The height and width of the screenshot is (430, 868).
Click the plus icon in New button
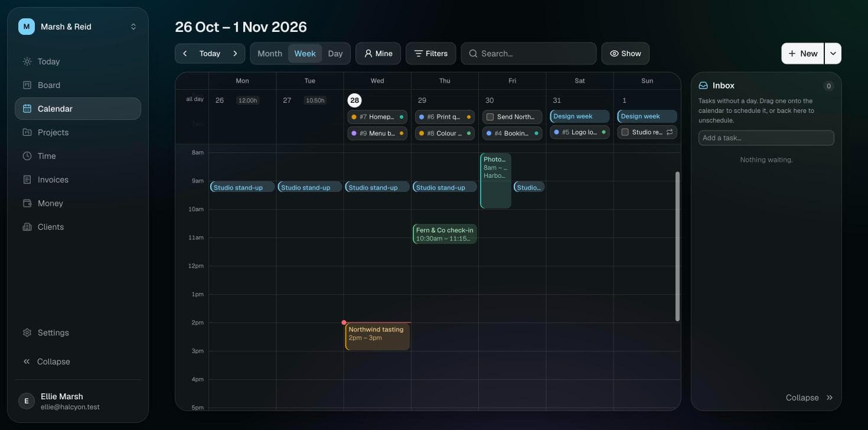click(792, 53)
